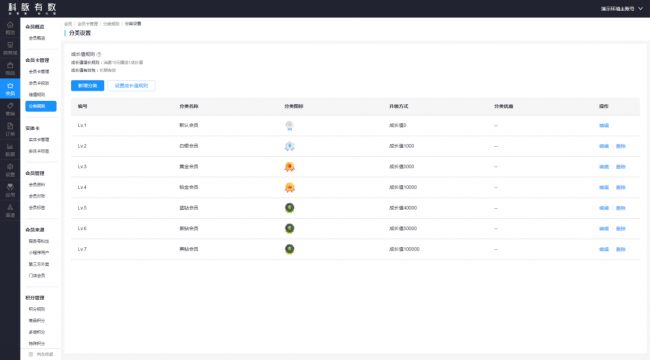Viewport: 650px width, 360px height.
Task: Select the highlighted 分类规则 menu item
Action: tap(41, 106)
